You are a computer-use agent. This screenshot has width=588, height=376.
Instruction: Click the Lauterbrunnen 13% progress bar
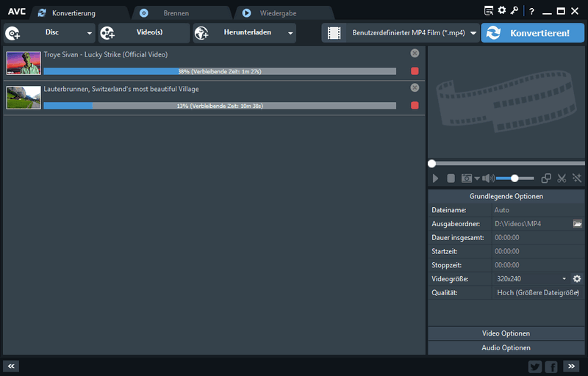(220, 106)
